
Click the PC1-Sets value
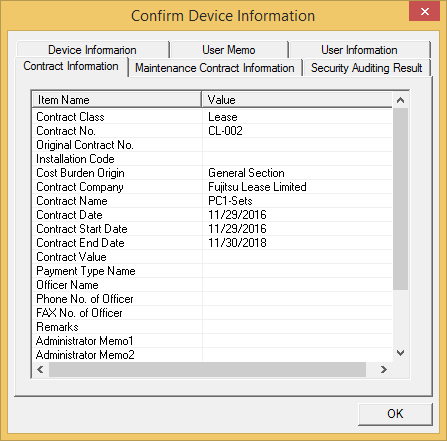pyautogui.click(x=230, y=201)
